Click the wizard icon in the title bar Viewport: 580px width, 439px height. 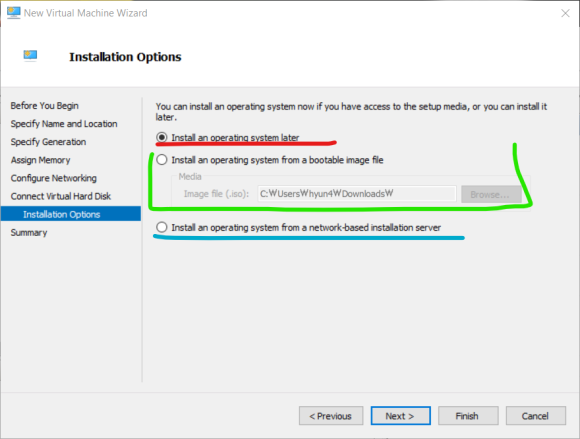coord(14,13)
